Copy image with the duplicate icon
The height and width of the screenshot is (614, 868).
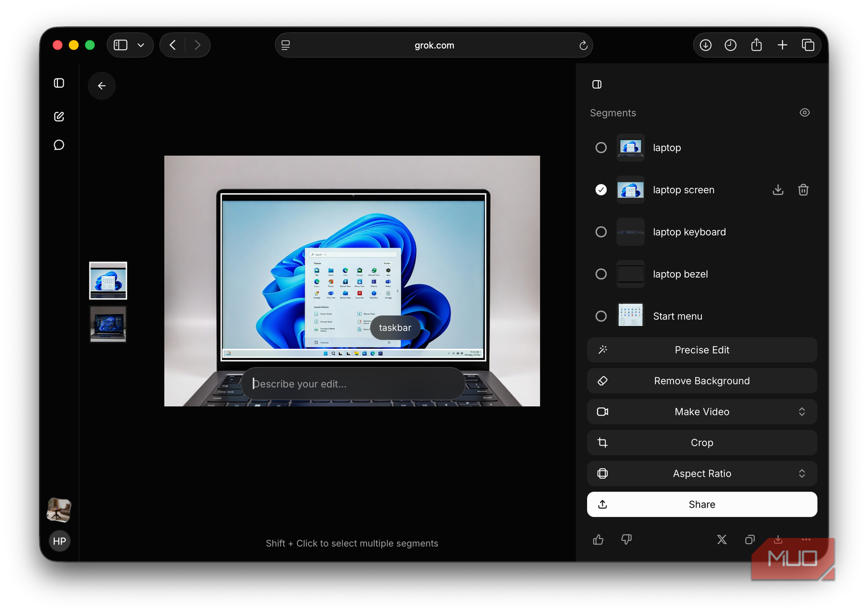(750, 539)
